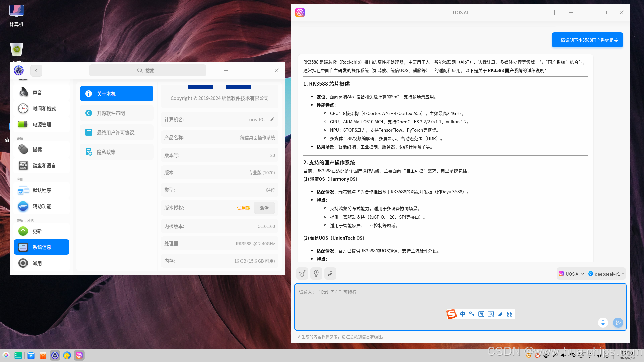Click the voice waveform icon in UOS AI title bar

coord(554,12)
